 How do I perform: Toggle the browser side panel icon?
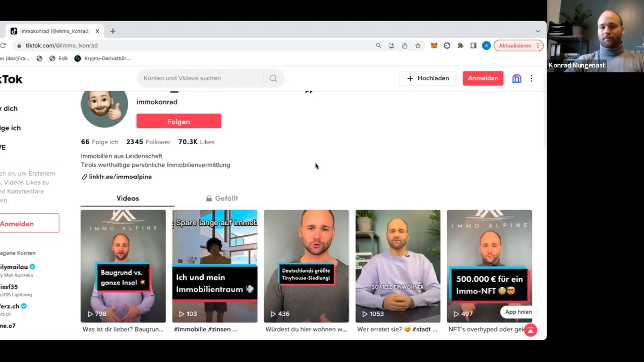pyautogui.click(x=473, y=45)
